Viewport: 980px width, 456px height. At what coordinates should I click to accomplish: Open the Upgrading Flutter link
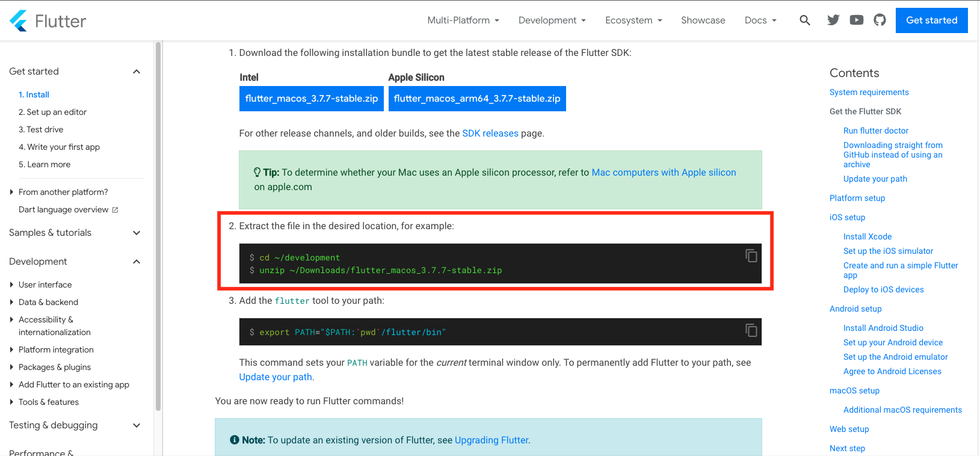pos(492,440)
